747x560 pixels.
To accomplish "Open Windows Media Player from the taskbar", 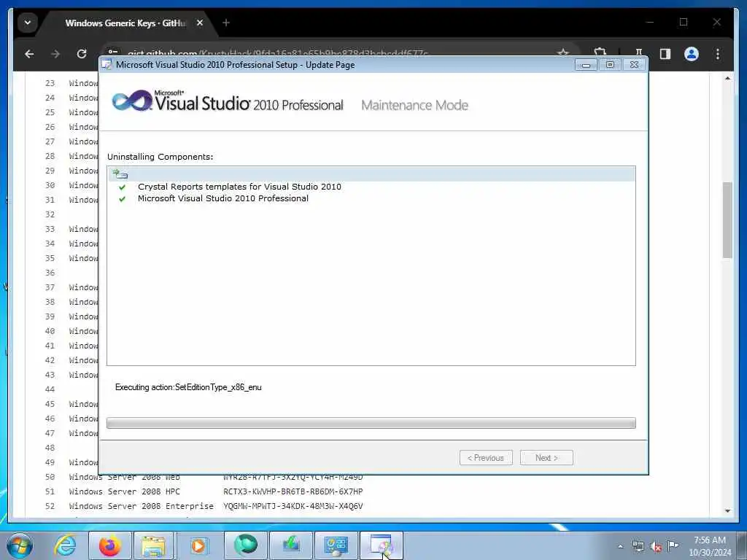I will (198, 545).
